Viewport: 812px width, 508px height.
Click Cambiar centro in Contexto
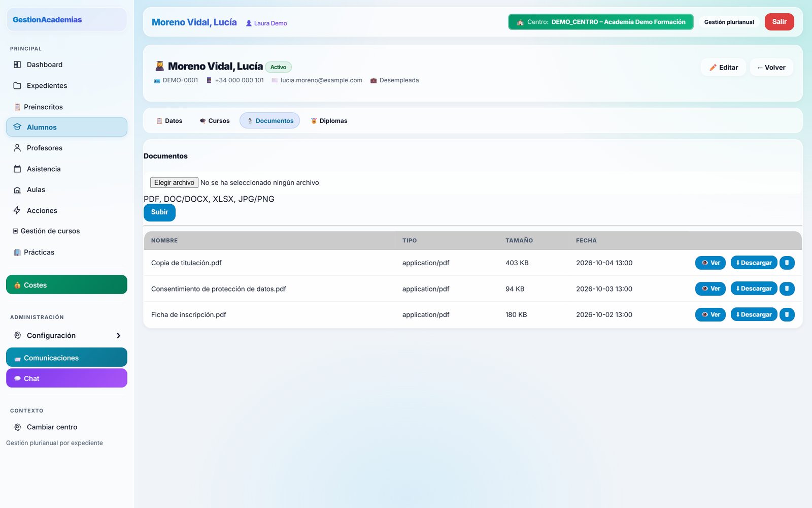point(66,427)
